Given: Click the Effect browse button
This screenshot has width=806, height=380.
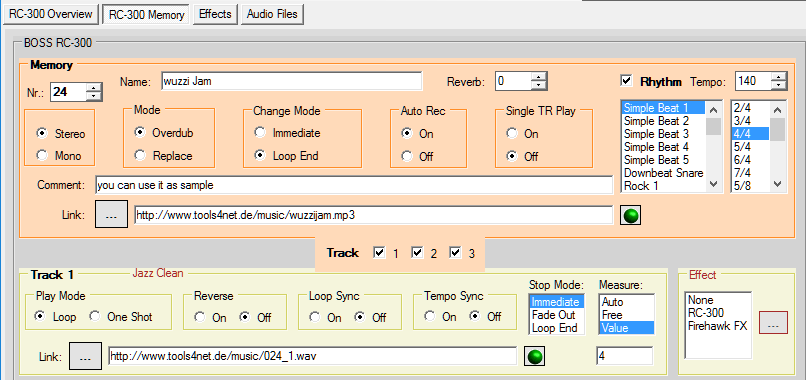Looking at the screenshot, I should 773,322.
